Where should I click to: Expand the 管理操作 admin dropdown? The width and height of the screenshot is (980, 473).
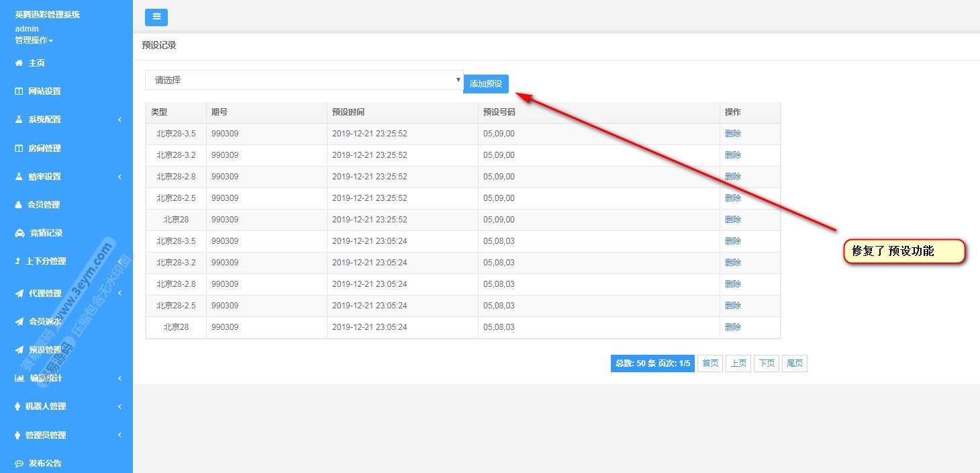coord(34,40)
